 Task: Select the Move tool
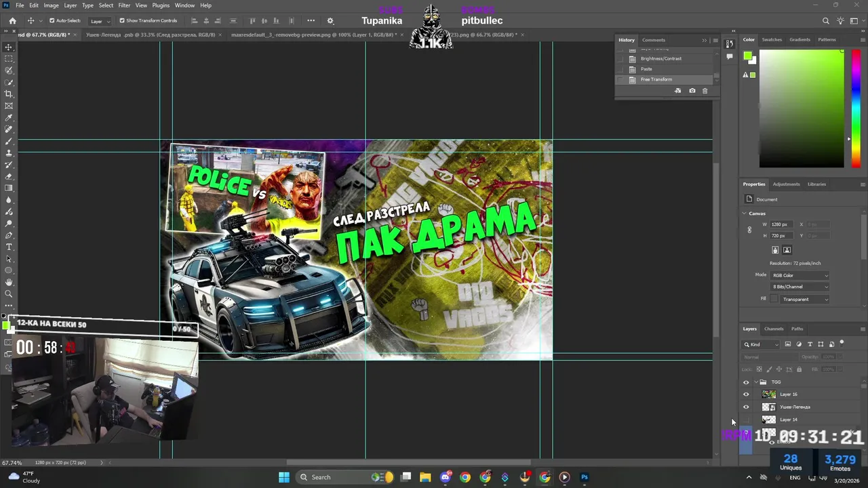9,47
